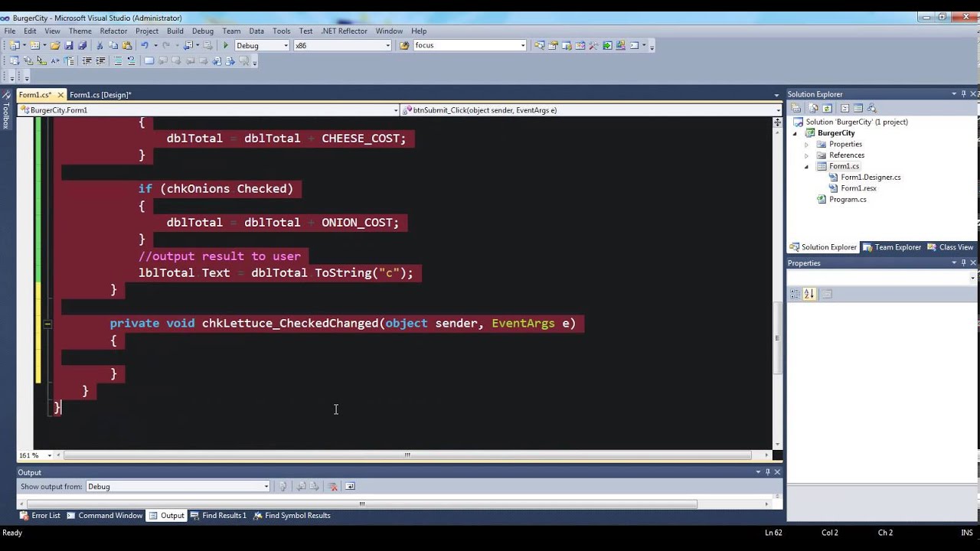Collapse the BurgerCity project node
Viewport: 980px width, 551px height.
coord(795,133)
